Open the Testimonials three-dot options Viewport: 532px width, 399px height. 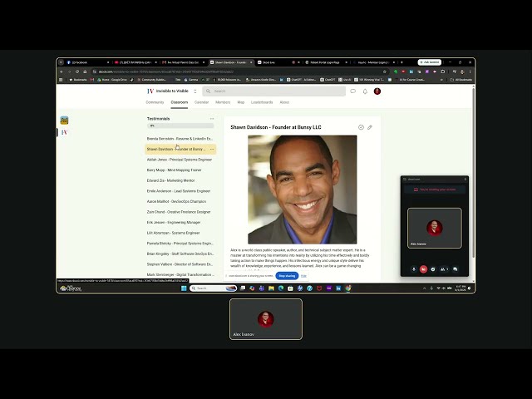(212, 119)
